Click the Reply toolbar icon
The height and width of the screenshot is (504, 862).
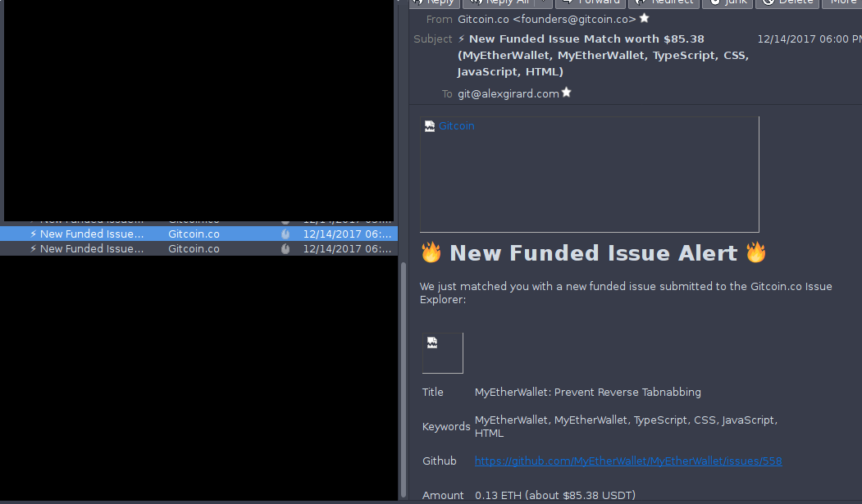(419, 2)
